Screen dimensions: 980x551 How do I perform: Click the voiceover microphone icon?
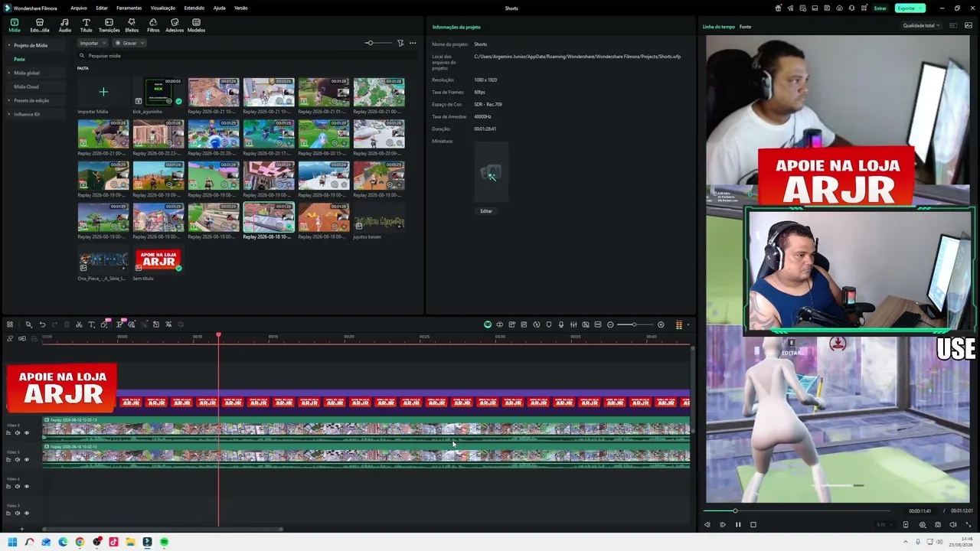tap(561, 325)
